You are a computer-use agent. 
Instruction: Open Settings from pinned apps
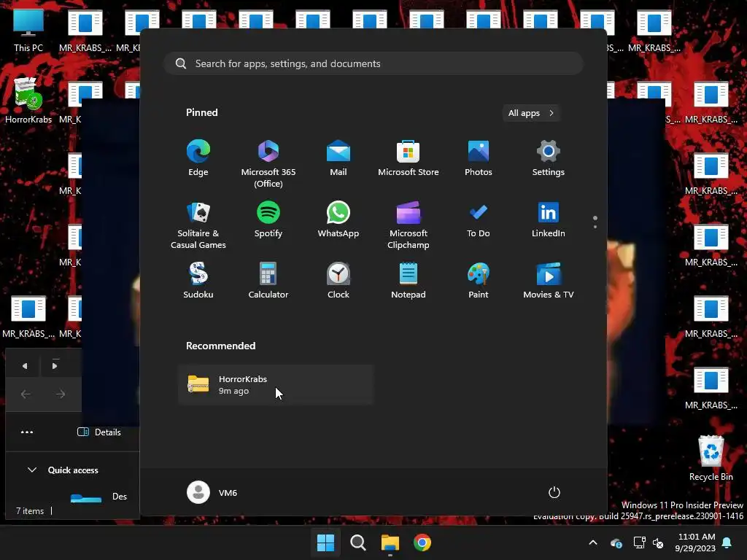549,158
